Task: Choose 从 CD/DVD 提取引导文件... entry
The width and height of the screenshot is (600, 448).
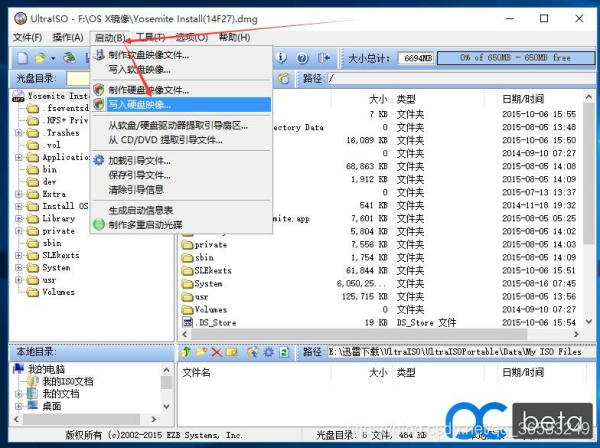Action: (x=181, y=140)
